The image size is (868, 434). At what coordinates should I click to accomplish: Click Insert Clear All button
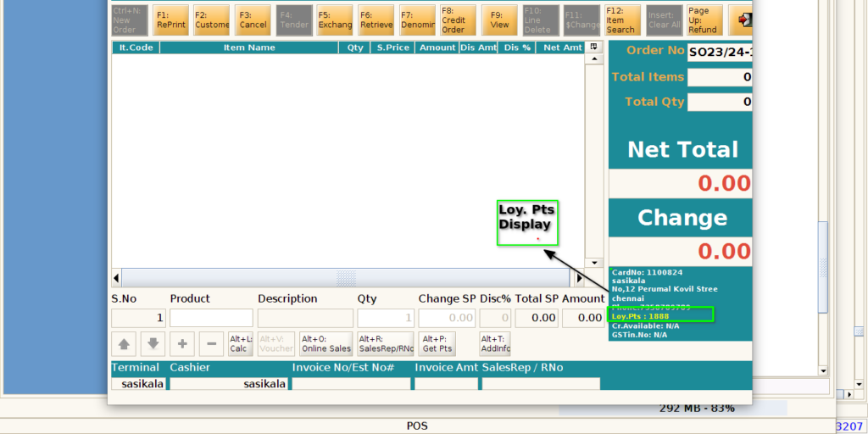(664, 20)
